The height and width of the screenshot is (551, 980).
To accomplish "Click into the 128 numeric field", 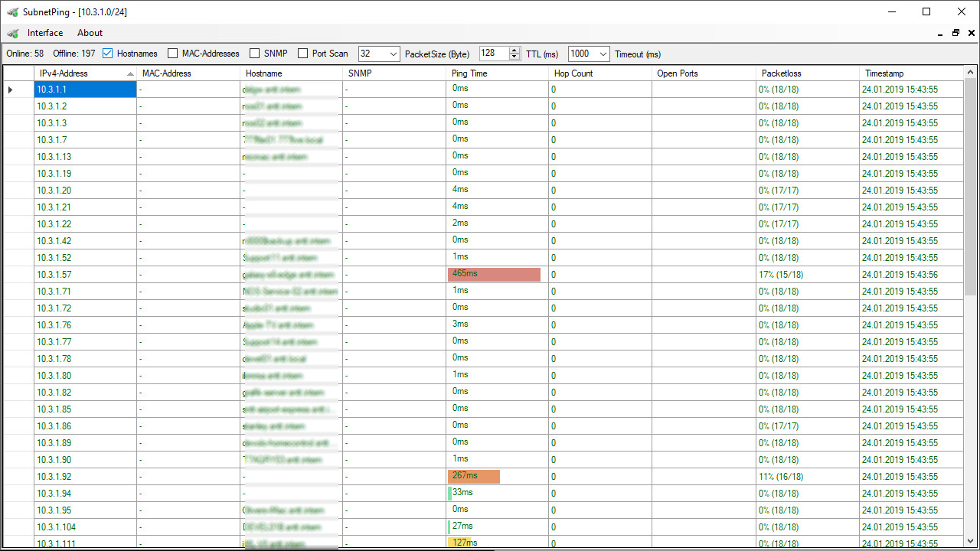I will pos(494,54).
